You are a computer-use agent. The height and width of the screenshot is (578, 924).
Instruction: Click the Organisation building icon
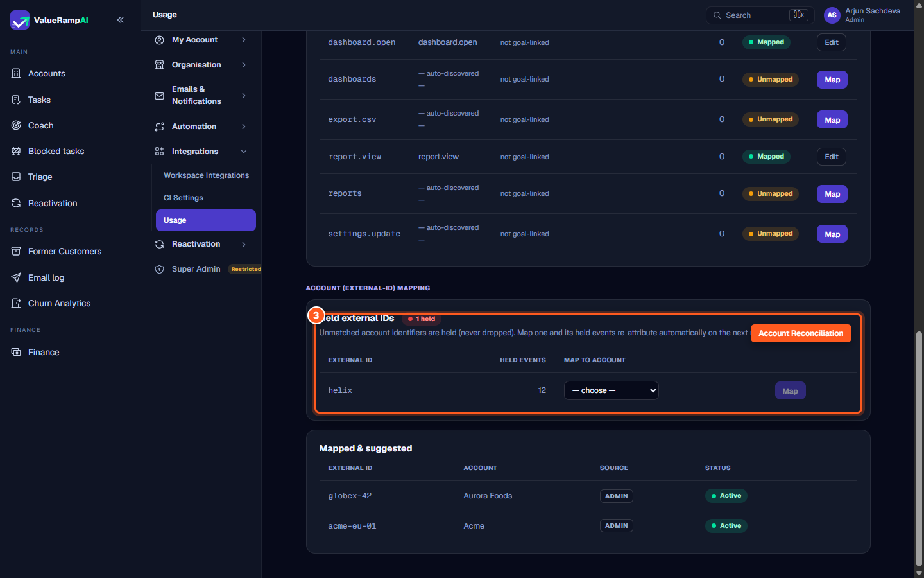pyautogui.click(x=159, y=65)
